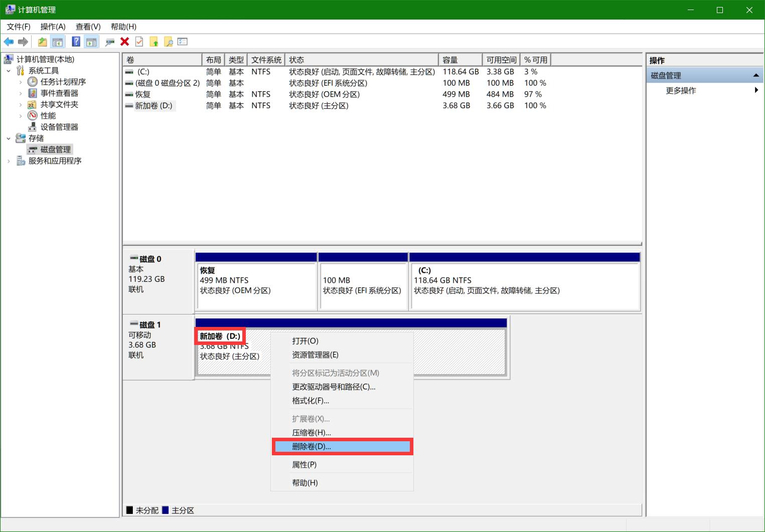The image size is (765, 532).
Task: Expand the 服务和应用程序 tree node
Action: 9,161
